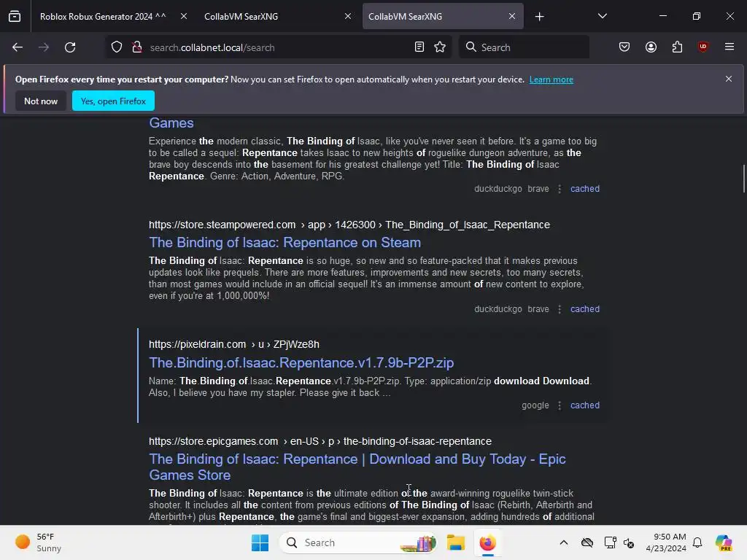Open more options for first Games result
The width and height of the screenshot is (747, 560).
[560, 189]
